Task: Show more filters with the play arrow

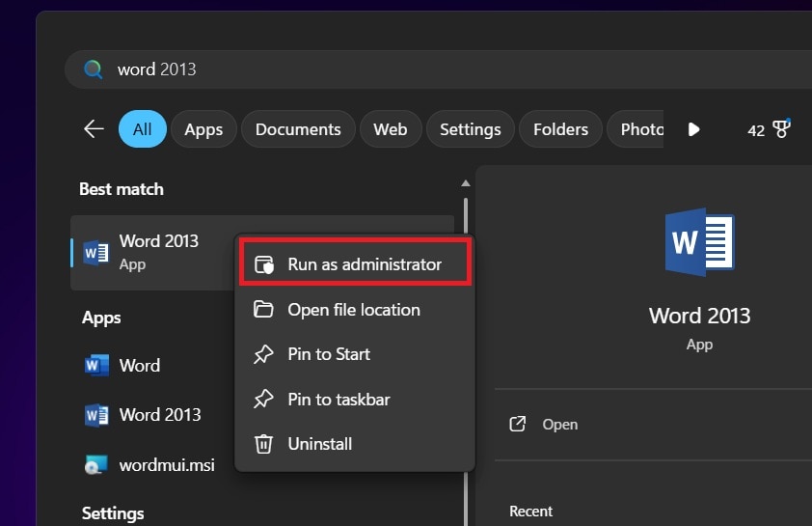Action: (x=694, y=129)
